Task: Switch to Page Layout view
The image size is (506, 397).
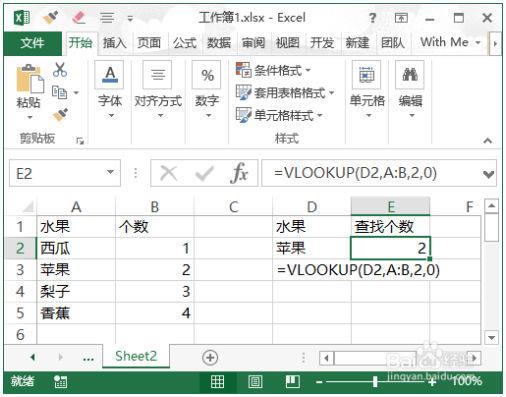Action: pyautogui.click(x=255, y=381)
